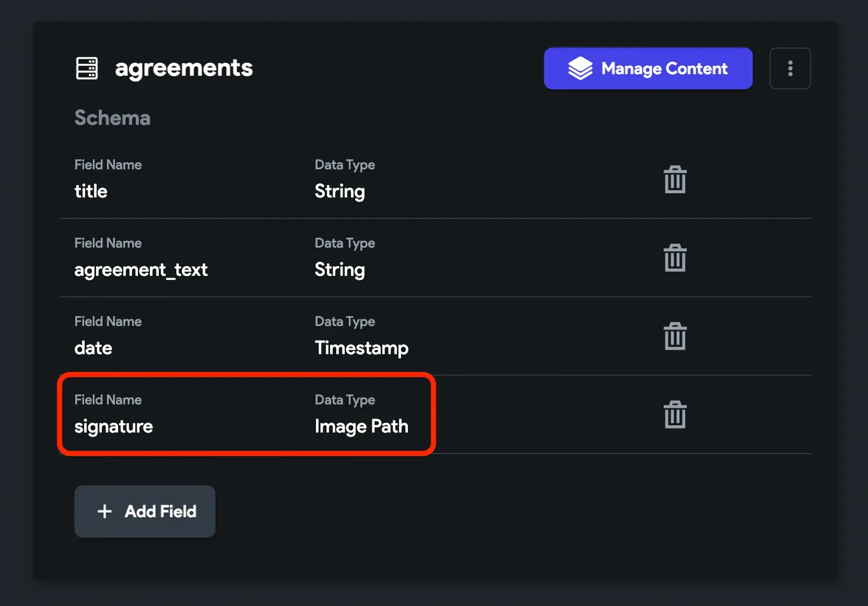
Task: Add a new field with Add Field
Action: pyautogui.click(x=145, y=512)
